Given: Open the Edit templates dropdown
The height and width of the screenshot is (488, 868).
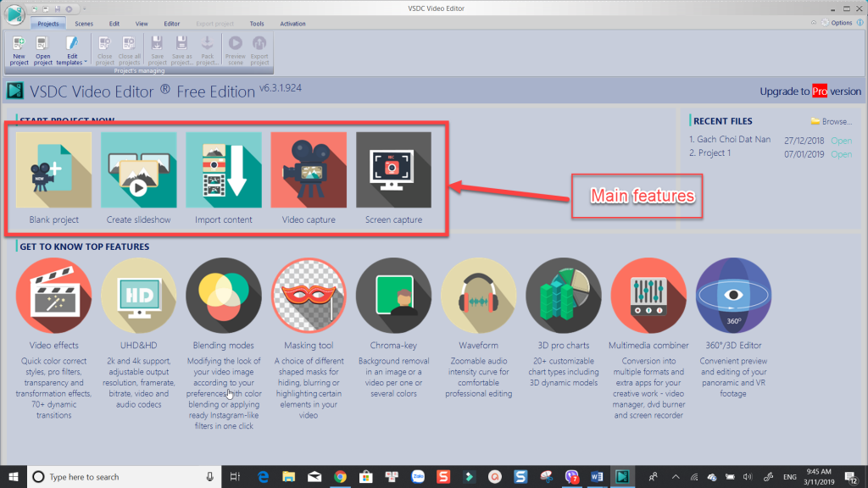Looking at the screenshot, I should (71, 51).
